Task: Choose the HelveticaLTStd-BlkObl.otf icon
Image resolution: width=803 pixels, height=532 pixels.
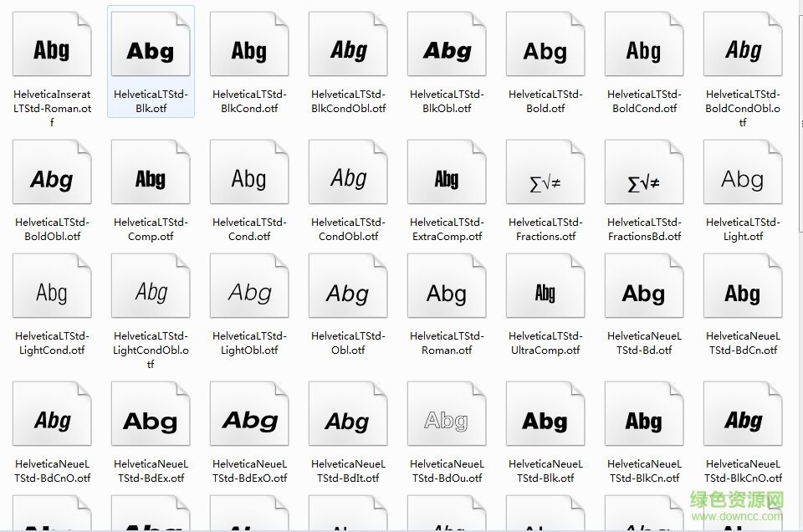Action: [447, 44]
